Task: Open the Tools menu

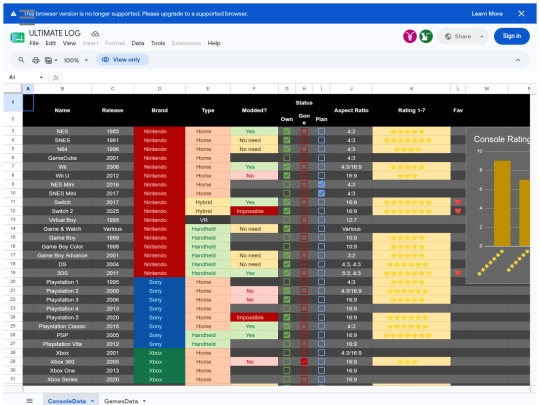Action: pos(158,43)
